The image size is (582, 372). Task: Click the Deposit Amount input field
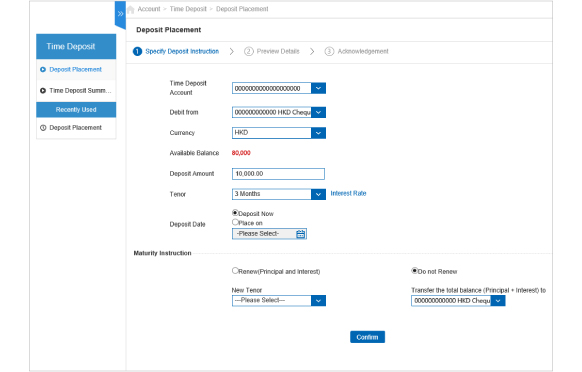click(x=278, y=174)
